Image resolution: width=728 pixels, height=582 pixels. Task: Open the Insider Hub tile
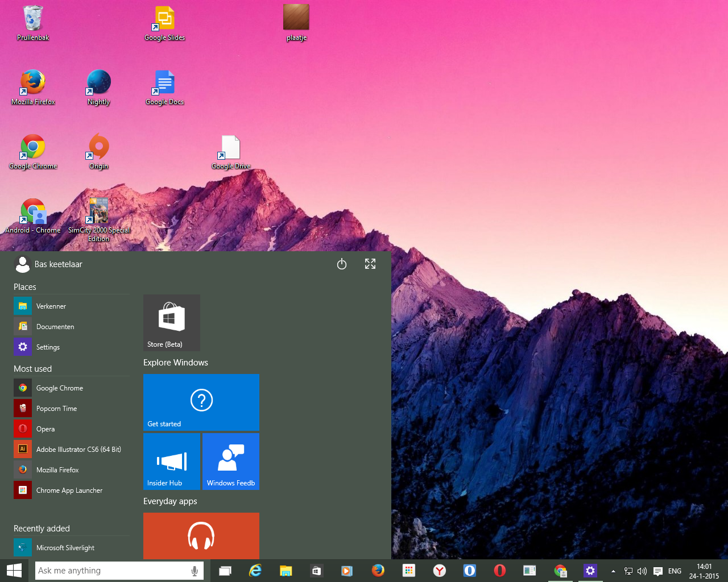coord(172,462)
